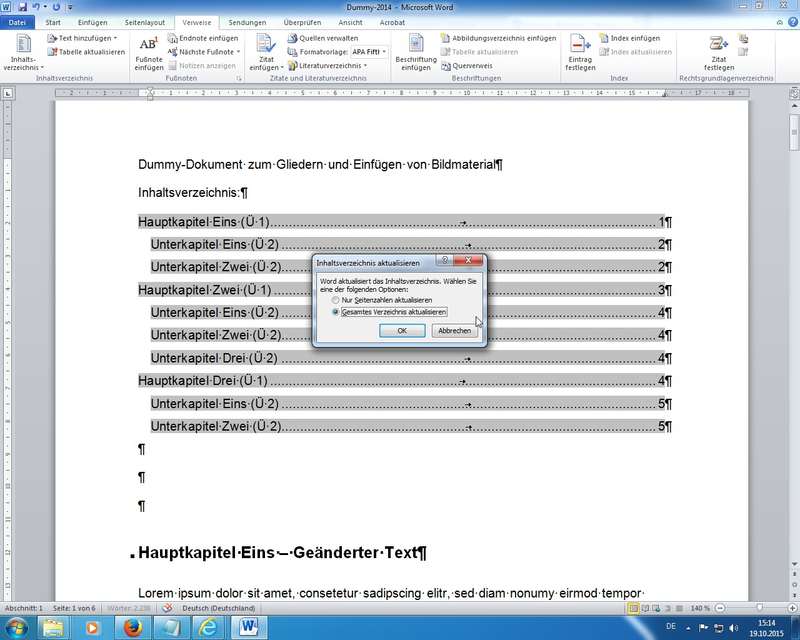Click Beschriftung einfügen

[x=416, y=53]
